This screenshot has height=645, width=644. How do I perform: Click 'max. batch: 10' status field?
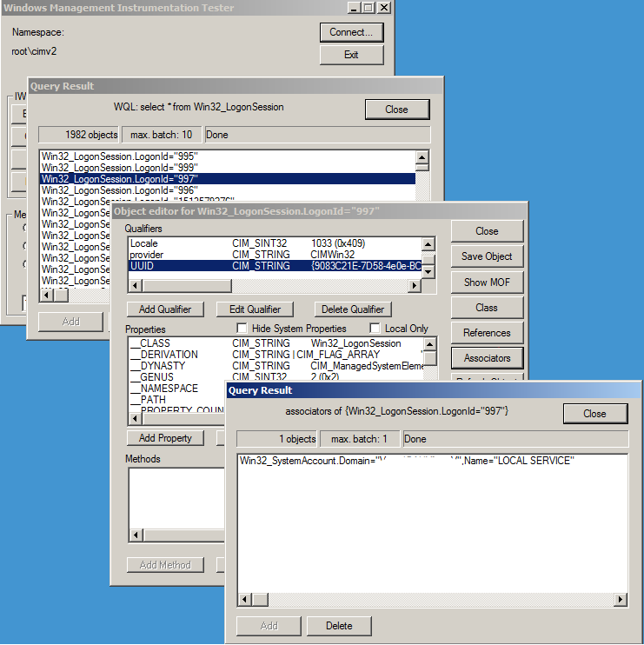pyautogui.click(x=161, y=135)
